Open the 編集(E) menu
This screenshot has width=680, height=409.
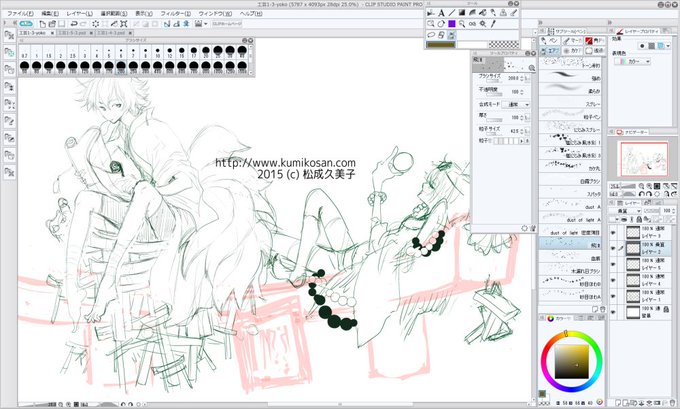(50, 14)
